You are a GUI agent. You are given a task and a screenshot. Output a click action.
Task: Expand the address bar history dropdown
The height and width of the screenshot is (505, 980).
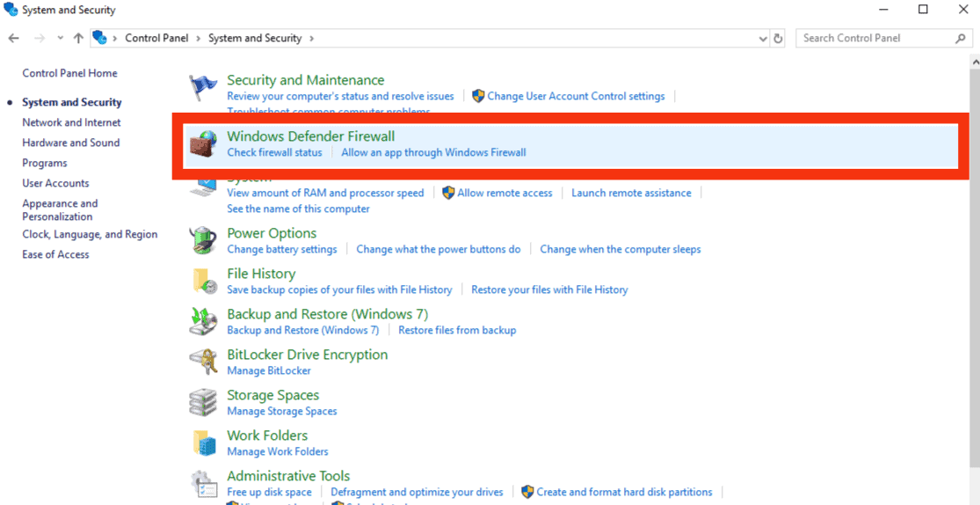click(763, 38)
